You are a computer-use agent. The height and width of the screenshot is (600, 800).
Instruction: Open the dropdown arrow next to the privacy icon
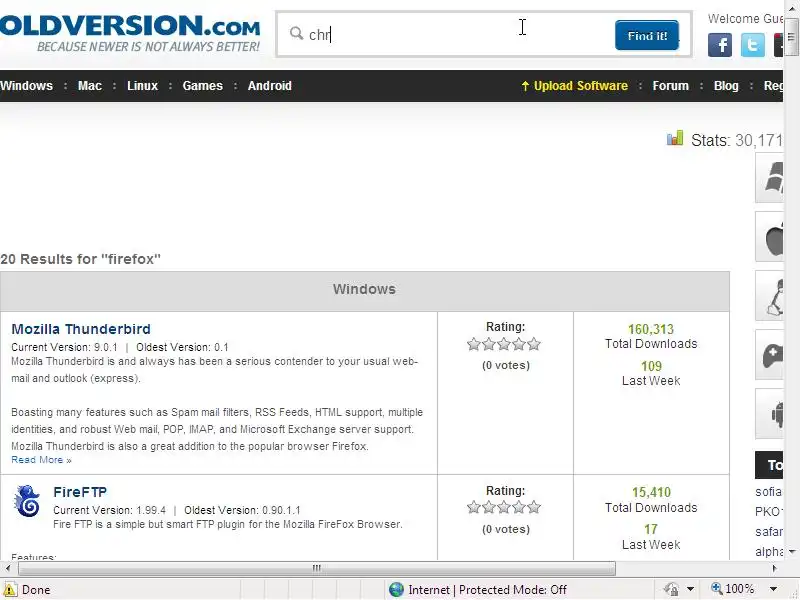tap(690, 589)
